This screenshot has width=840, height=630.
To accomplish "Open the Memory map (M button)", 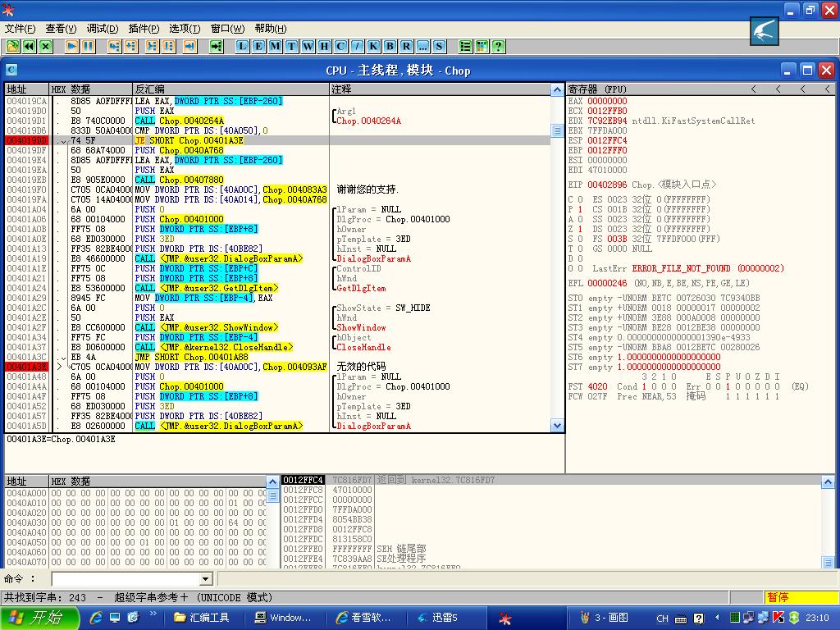I will [x=275, y=46].
